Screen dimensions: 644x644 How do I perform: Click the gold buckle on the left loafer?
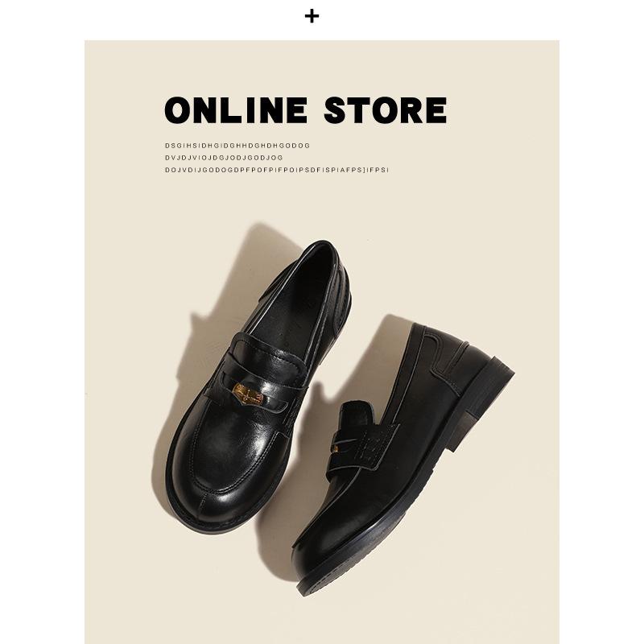[x=249, y=394]
